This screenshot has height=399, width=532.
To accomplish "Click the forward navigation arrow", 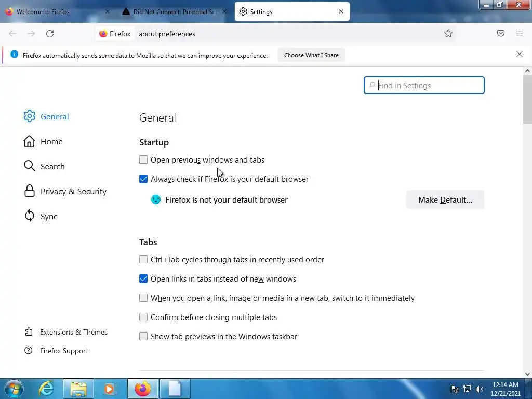I will click(31, 34).
